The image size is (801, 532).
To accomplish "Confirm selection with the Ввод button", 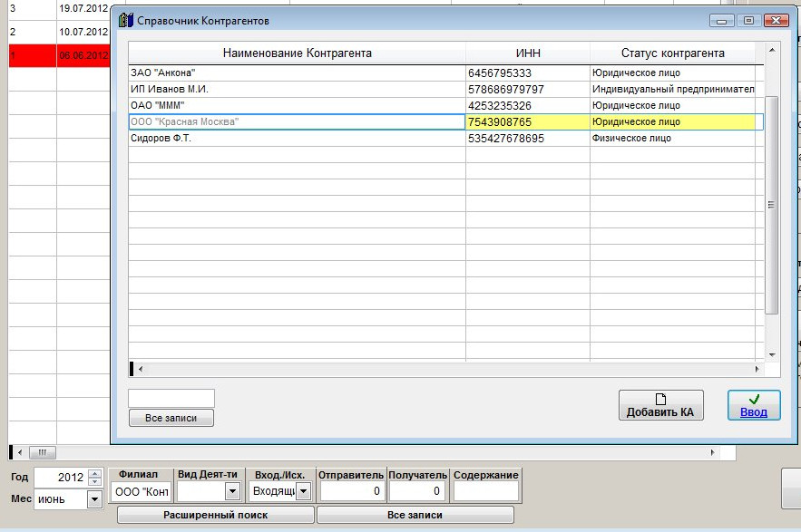I will [753, 405].
